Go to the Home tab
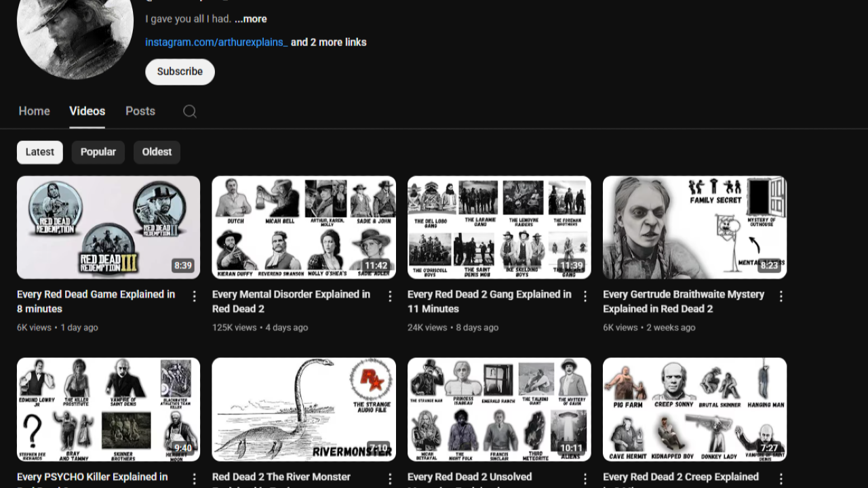This screenshot has width=868, height=488. [34, 111]
